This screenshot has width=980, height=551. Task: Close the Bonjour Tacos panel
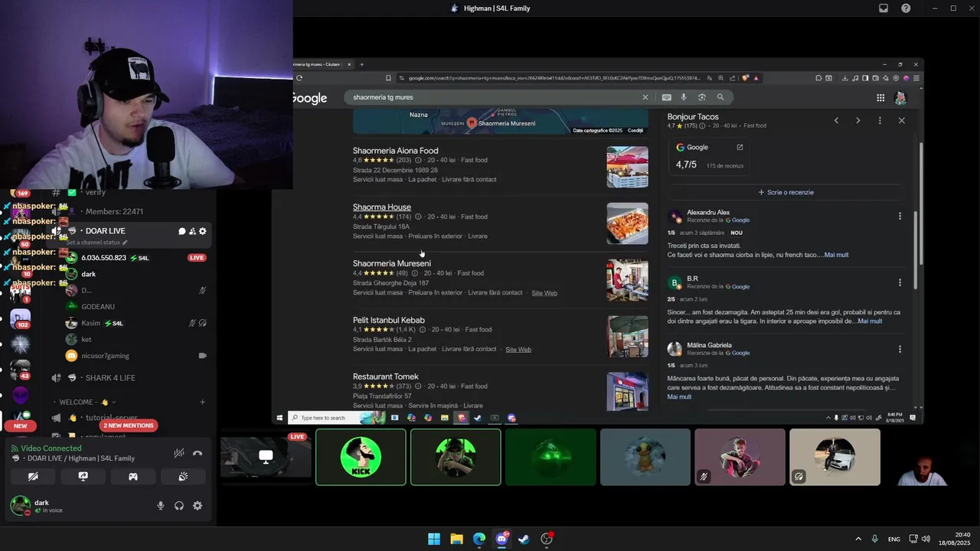901,121
